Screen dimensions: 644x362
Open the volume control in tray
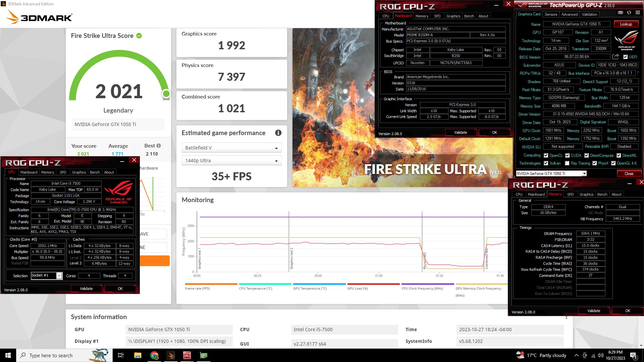(x=601, y=355)
